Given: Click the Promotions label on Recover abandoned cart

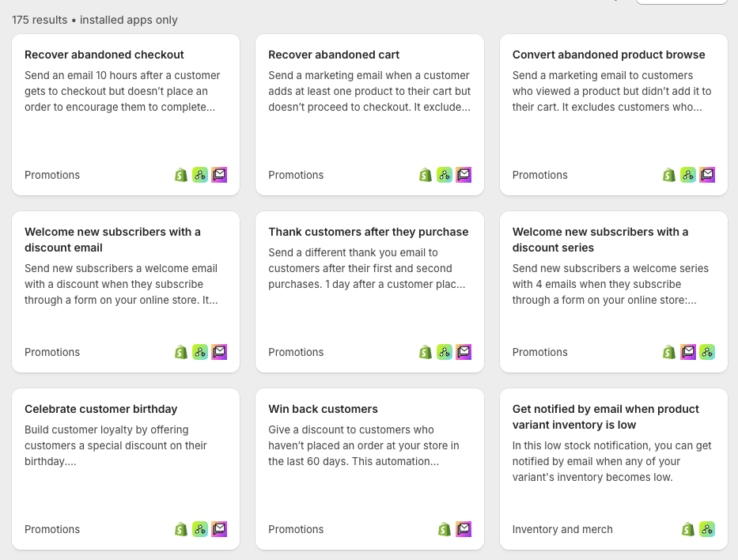Looking at the screenshot, I should (296, 175).
